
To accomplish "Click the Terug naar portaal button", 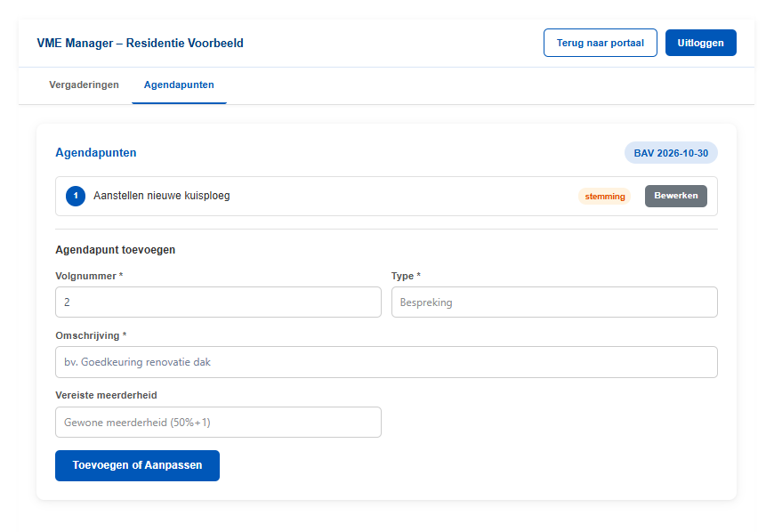I will (600, 43).
